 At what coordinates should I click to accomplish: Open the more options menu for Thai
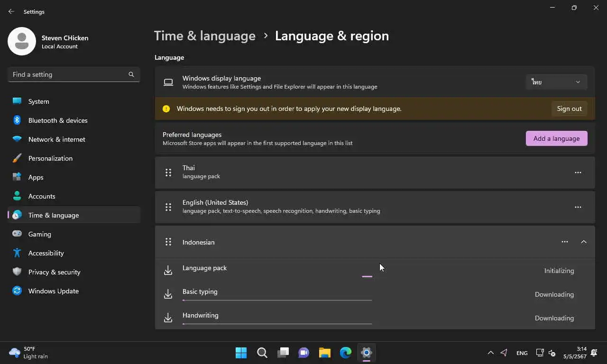click(578, 173)
